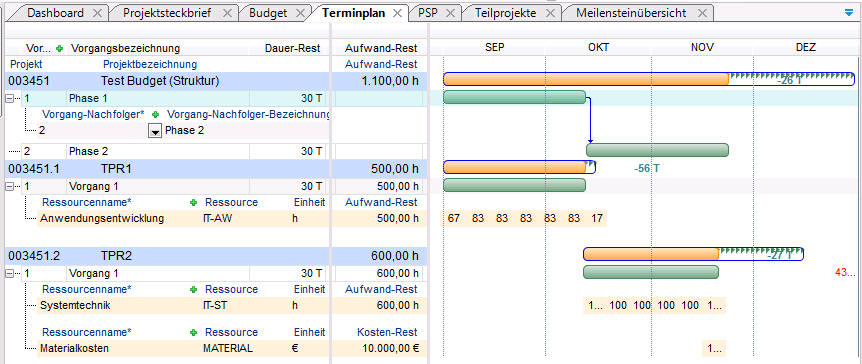Select the Terminplan tab
The width and height of the screenshot is (862, 364).
click(x=353, y=13)
